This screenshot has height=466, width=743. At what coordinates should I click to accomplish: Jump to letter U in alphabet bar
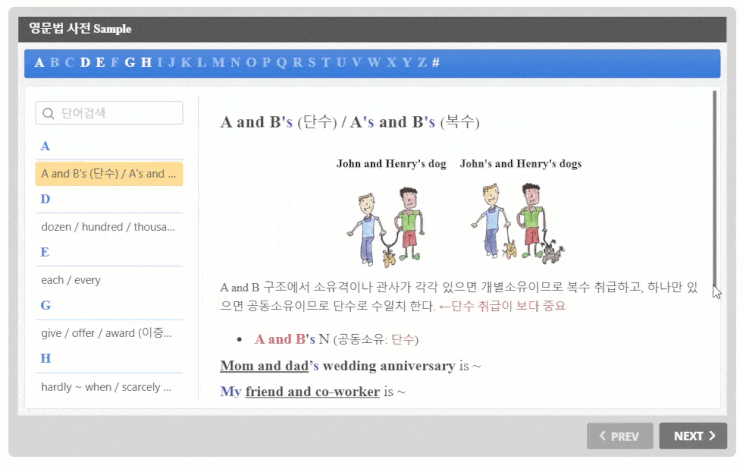[341, 63]
